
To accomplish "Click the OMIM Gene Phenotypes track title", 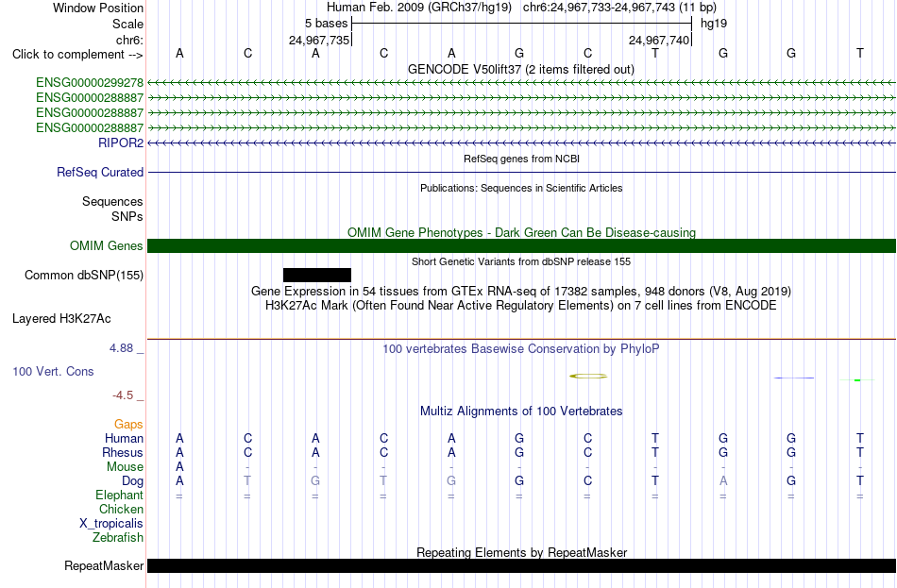I will coord(521,232).
